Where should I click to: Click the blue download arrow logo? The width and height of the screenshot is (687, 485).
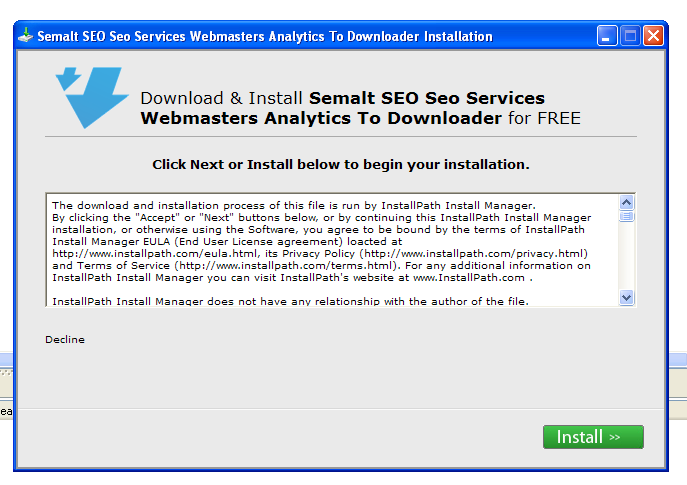tap(91, 97)
